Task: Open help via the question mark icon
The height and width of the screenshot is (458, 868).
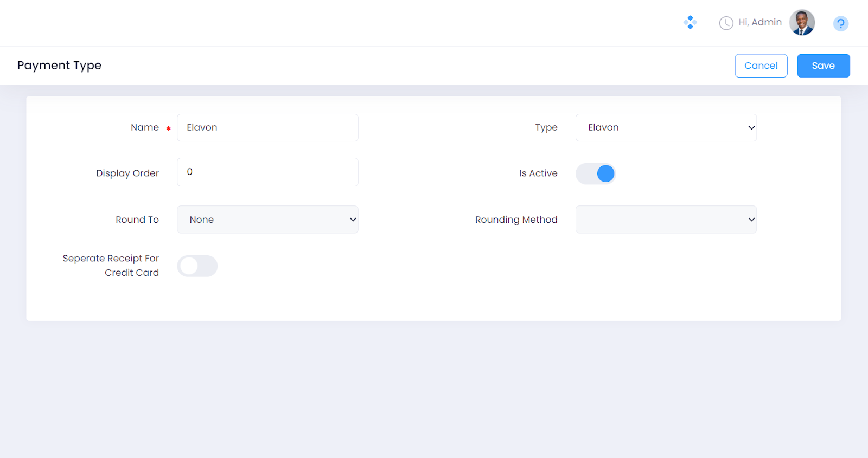Action: coord(840,23)
